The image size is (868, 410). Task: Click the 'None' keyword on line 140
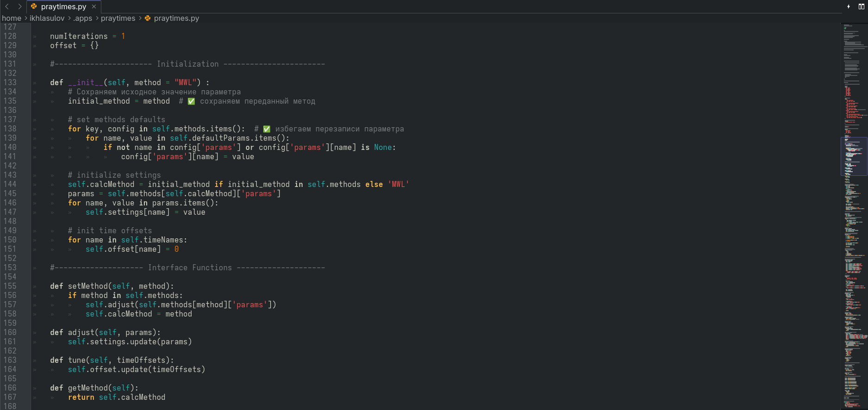click(383, 147)
